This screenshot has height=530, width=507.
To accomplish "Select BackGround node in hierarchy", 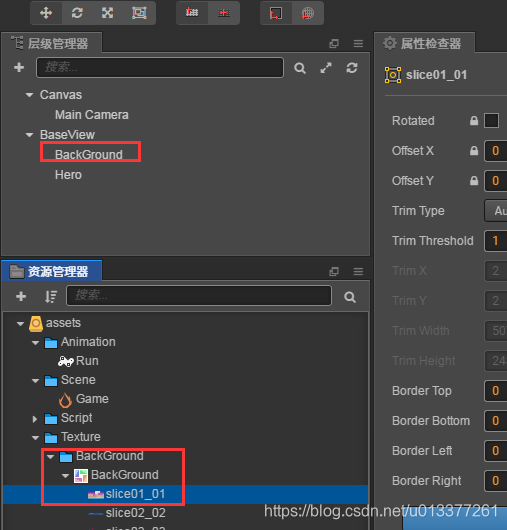I will (89, 154).
